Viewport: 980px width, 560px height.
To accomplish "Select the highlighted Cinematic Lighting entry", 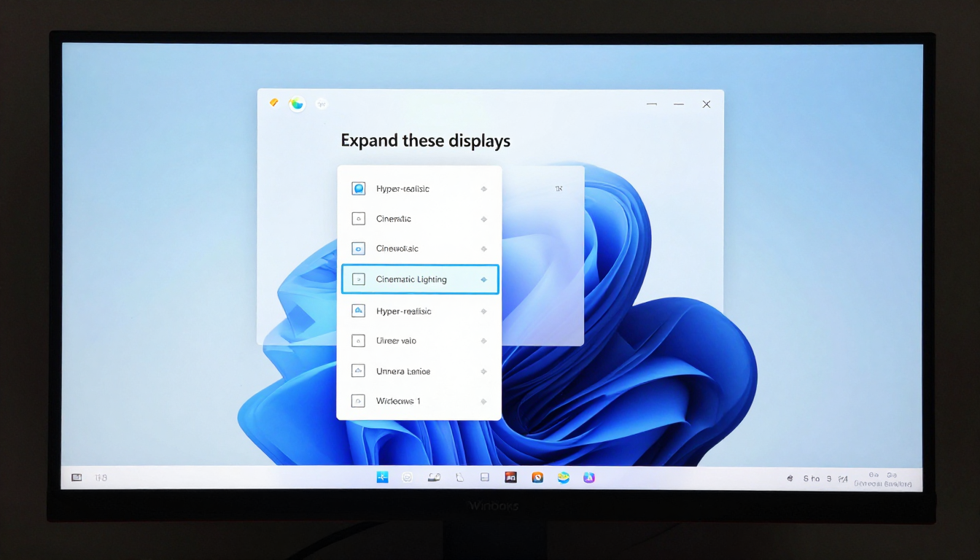I will click(x=420, y=279).
